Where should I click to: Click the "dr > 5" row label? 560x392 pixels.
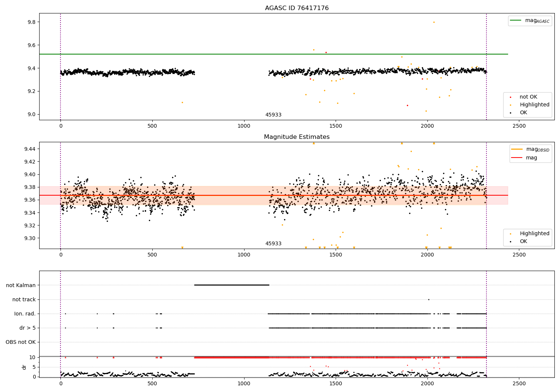[28, 328]
